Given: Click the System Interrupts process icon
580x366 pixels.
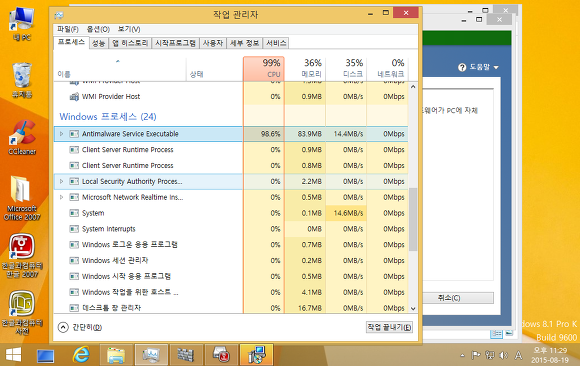Looking at the screenshot, I should pos(74,229).
